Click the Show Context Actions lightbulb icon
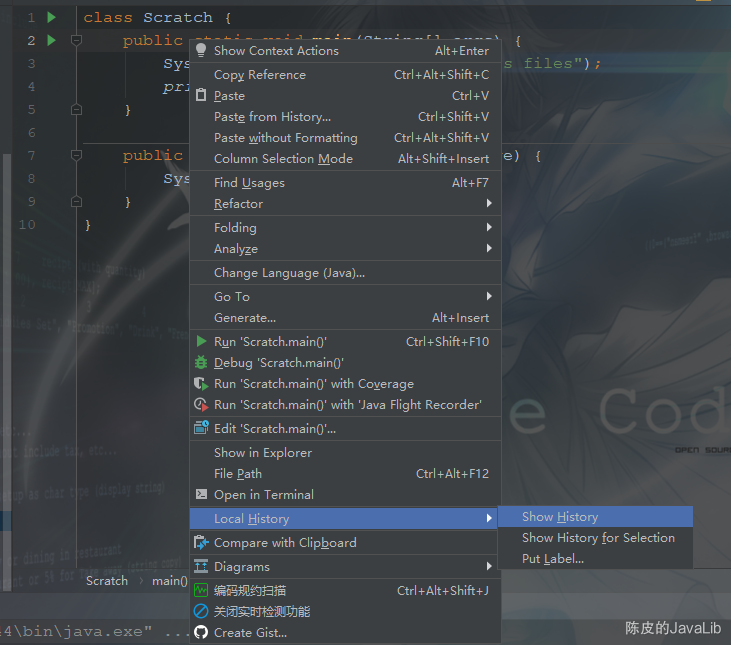Image resolution: width=731 pixels, height=645 pixels. click(x=201, y=50)
